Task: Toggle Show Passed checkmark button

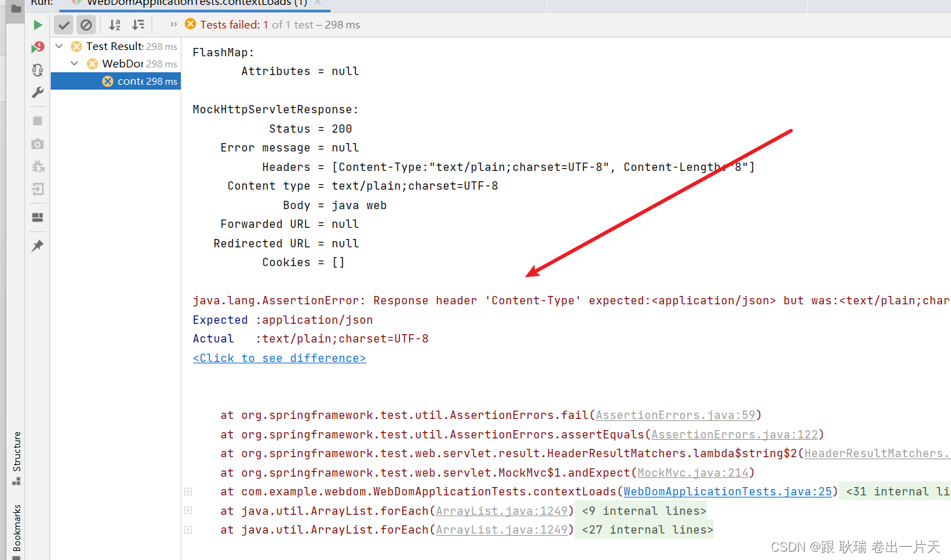Action: coord(64,25)
